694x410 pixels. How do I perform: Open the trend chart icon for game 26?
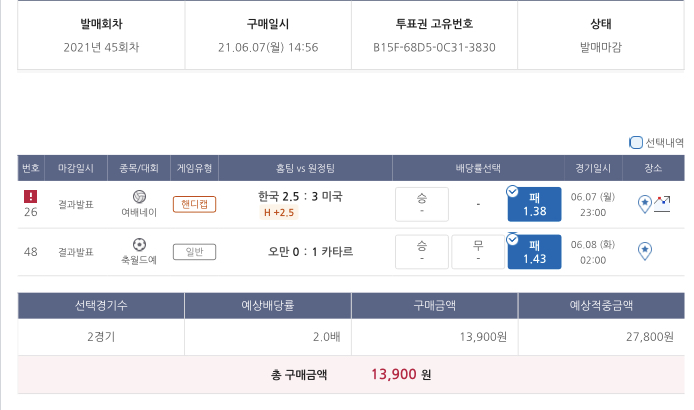click(x=662, y=202)
